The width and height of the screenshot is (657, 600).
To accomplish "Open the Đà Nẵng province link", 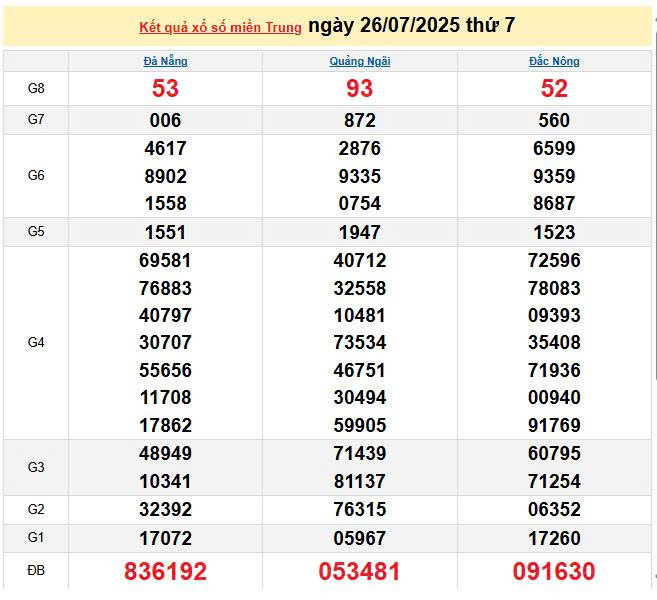I will pos(166,61).
